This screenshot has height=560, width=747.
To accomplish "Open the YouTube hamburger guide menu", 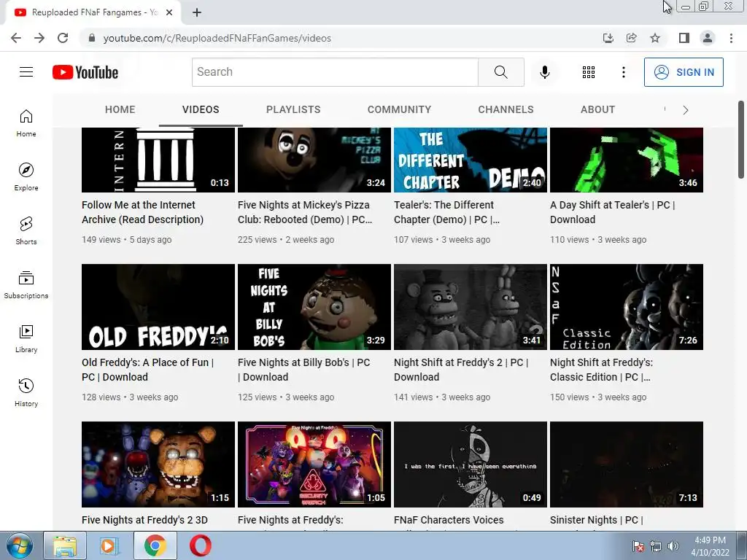I will [26, 72].
